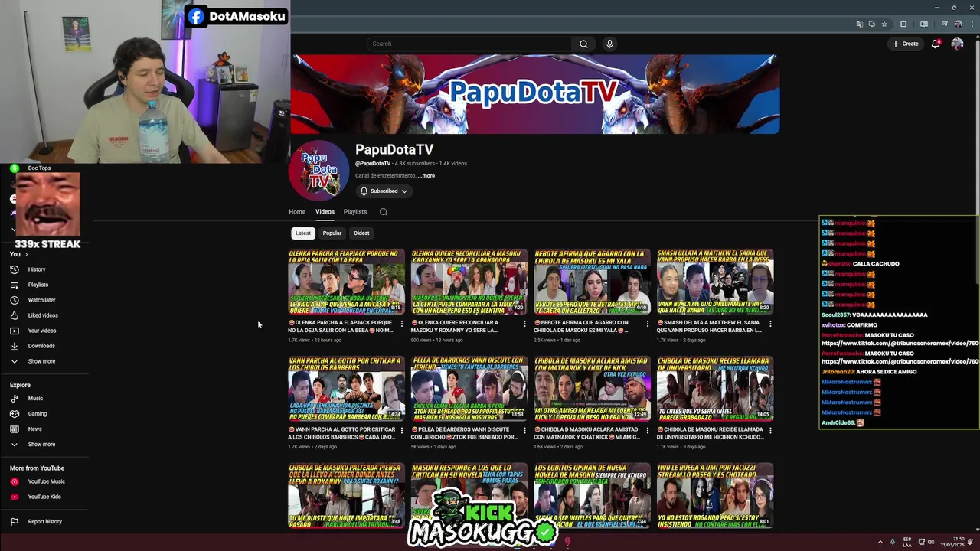Open options for Olenka parcha a Flapjack video
This screenshot has width=980, height=551.
point(402,324)
